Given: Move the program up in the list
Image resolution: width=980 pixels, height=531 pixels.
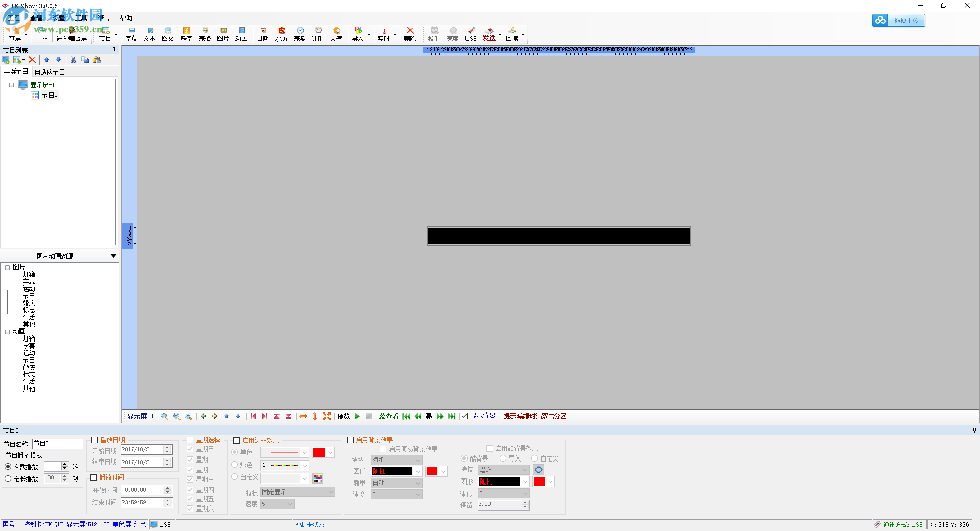Looking at the screenshot, I should point(47,60).
